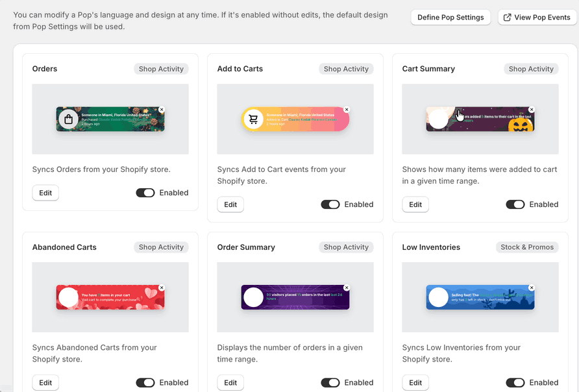Click the shopping bag icon in Orders preview
This screenshot has height=392, width=579.
(x=68, y=119)
